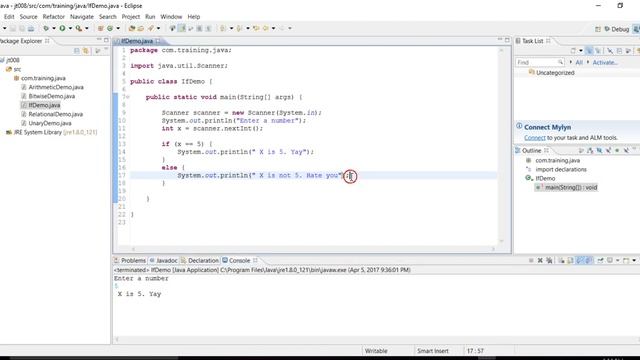The image size is (640, 360).
Task: Click Back navigation arrow in toolbar
Action: (266, 28)
